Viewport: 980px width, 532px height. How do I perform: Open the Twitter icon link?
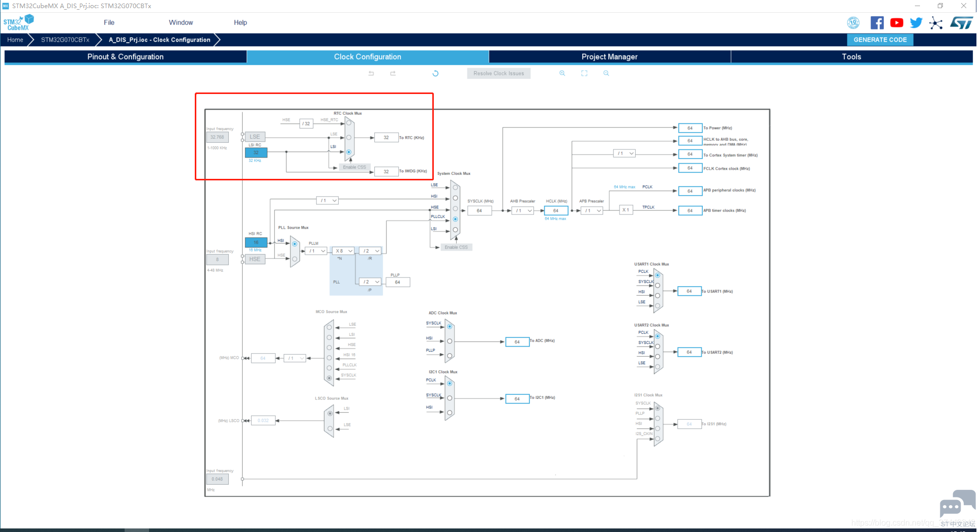tap(916, 23)
